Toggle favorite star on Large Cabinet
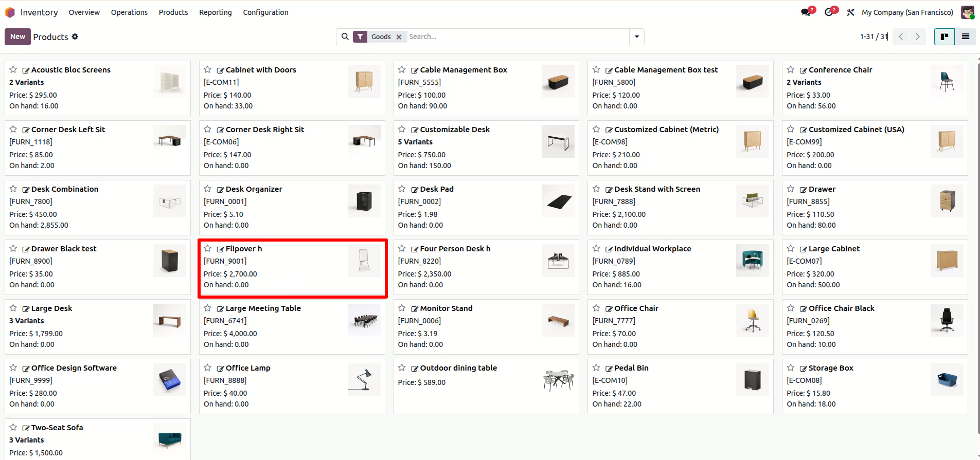Screen dimensions: 980x460 tap(791, 248)
